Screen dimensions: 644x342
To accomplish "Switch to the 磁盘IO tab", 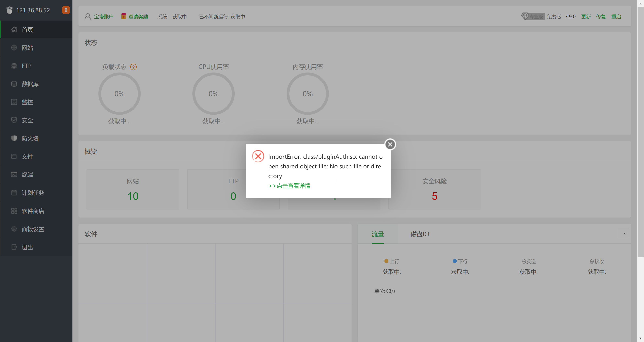I will click(419, 234).
